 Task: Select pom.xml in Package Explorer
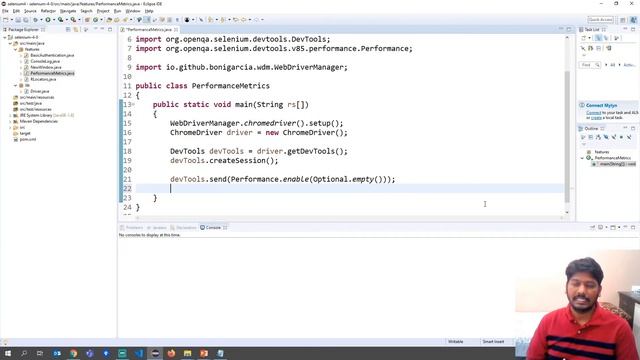[x=28, y=140]
